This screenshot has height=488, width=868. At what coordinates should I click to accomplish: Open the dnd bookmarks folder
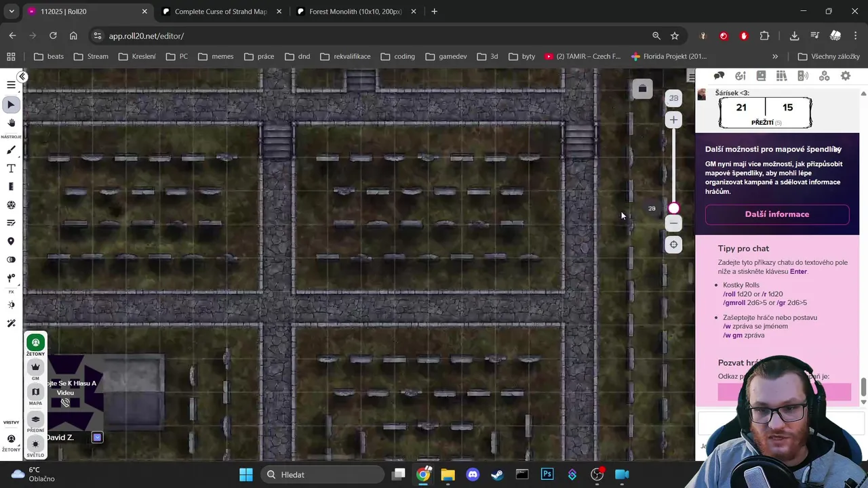click(x=297, y=56)
